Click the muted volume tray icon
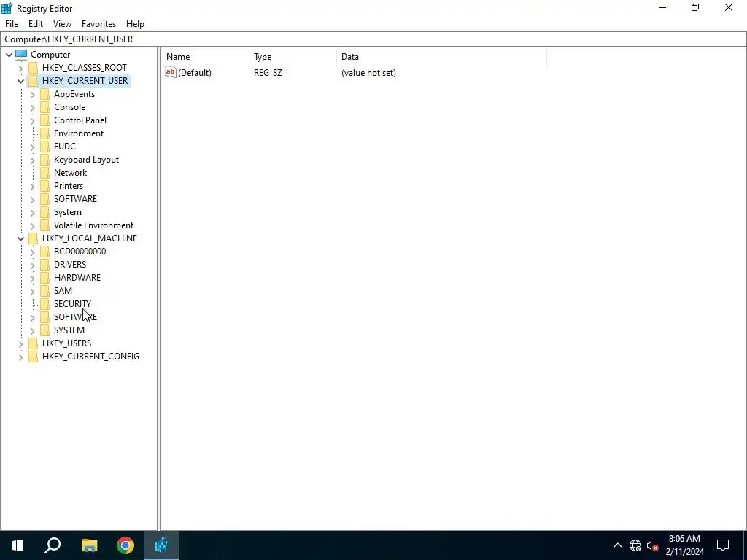The width and height of the screenshot is (747, 560). [x=652, y=545]
